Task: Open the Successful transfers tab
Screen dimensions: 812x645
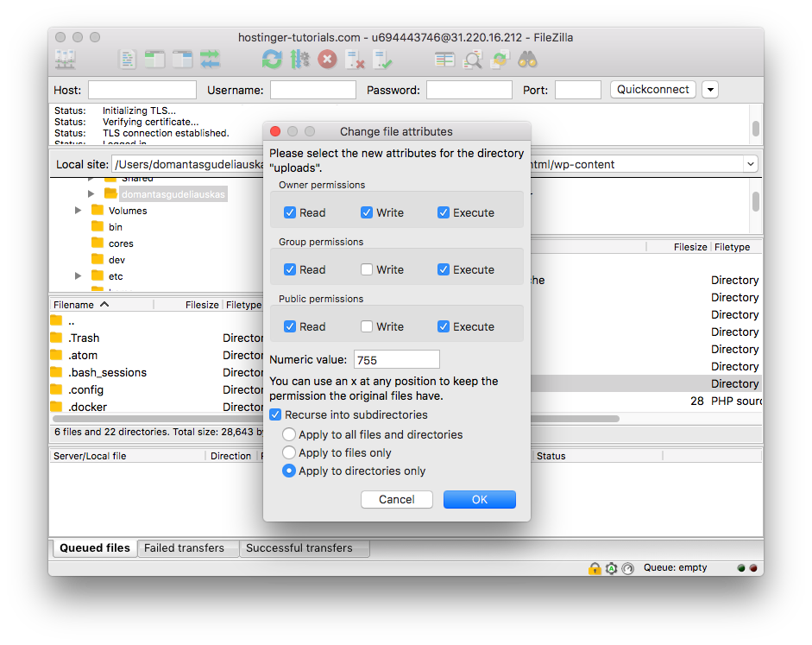Action: tap(304, 547)
